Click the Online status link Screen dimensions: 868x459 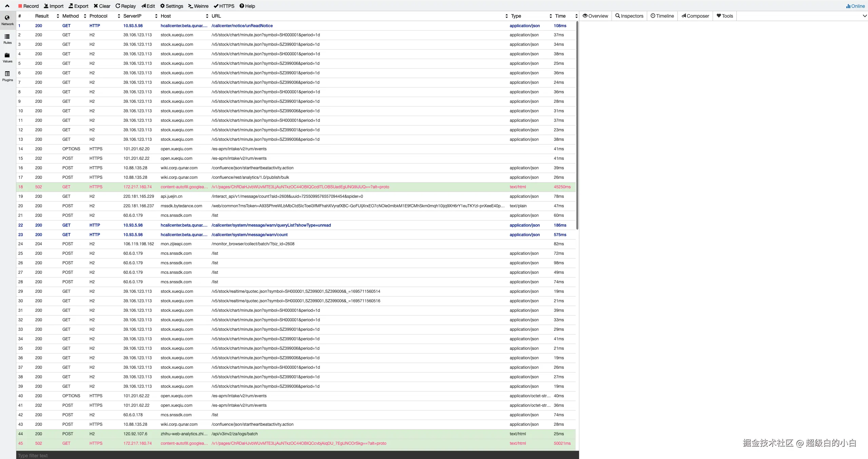855,6
